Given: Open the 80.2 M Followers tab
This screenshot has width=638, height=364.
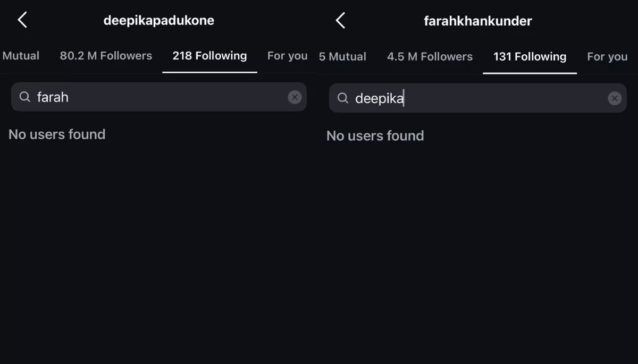Looking at the screenshot, I should 106,56.
